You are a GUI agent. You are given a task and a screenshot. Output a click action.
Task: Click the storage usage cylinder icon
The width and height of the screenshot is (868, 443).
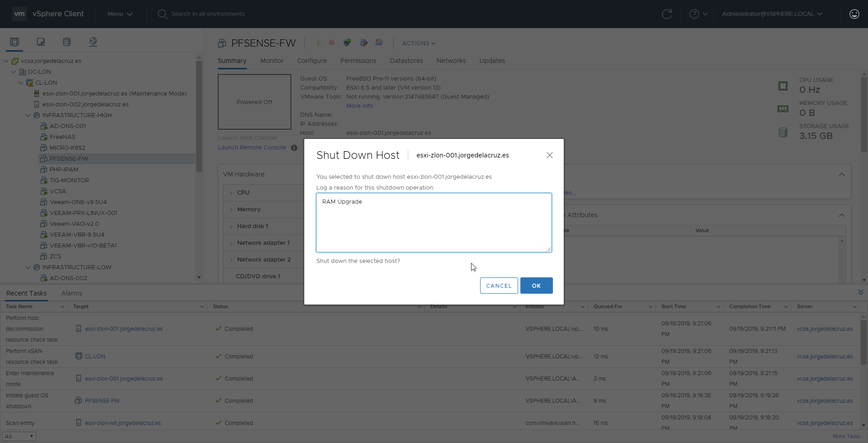783,132
